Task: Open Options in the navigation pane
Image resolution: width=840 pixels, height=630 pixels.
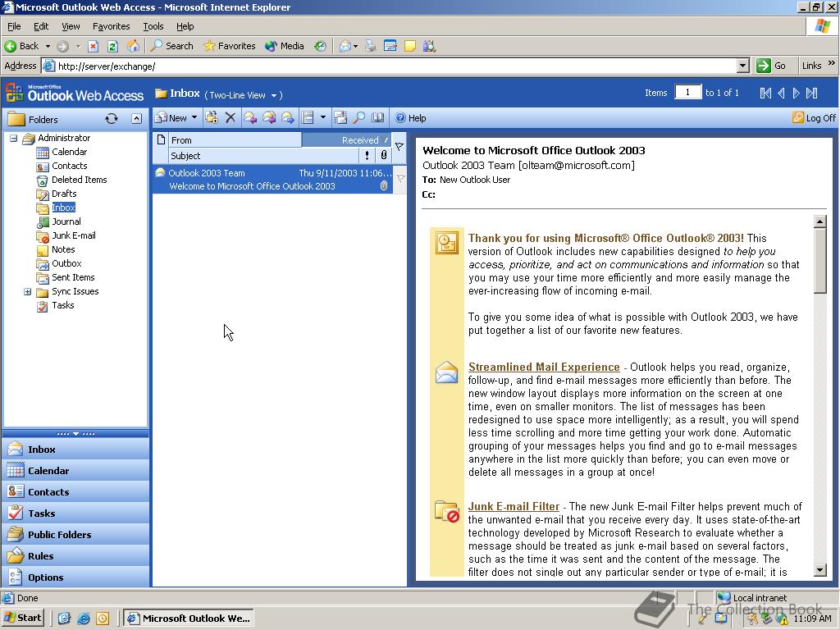Action: pyautogui.click(x=75, y=577)
